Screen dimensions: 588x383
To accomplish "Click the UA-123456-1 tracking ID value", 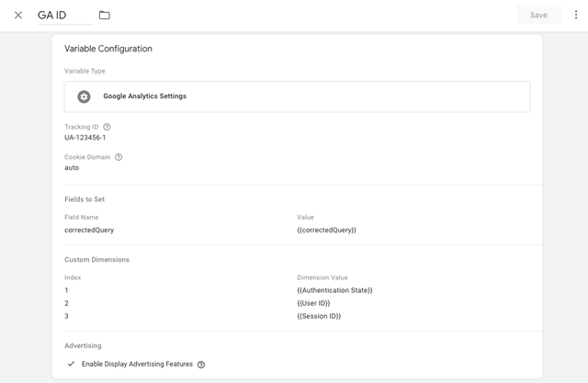I will point(85,138).
